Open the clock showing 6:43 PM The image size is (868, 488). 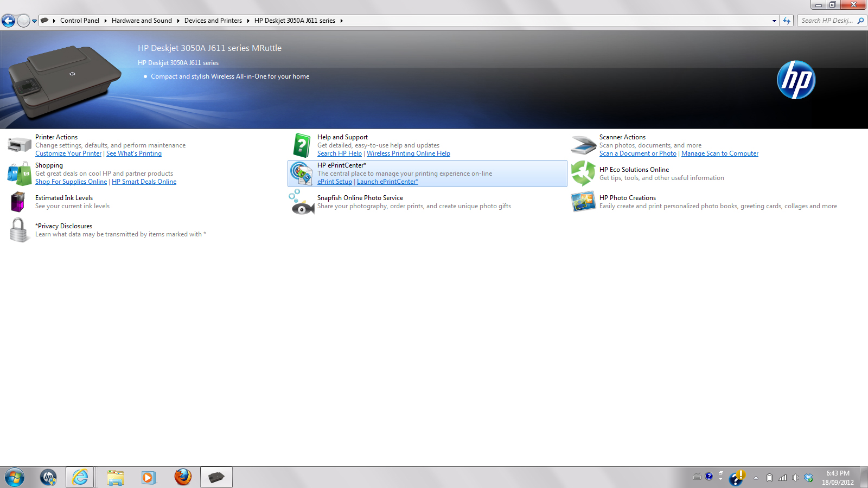(838, 478)
